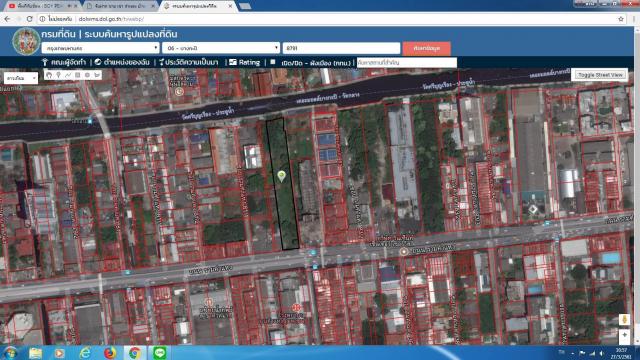Reload the page with refresh button

pos(29,19)
